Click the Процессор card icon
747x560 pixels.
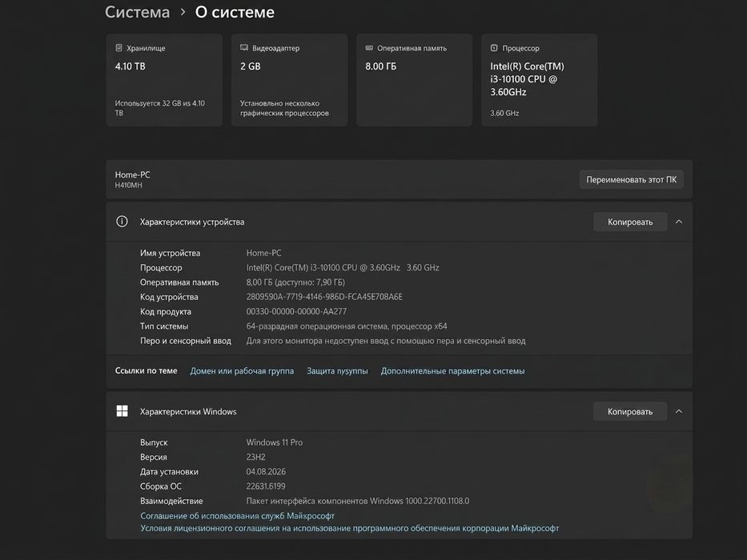click(x=494, y=48)
